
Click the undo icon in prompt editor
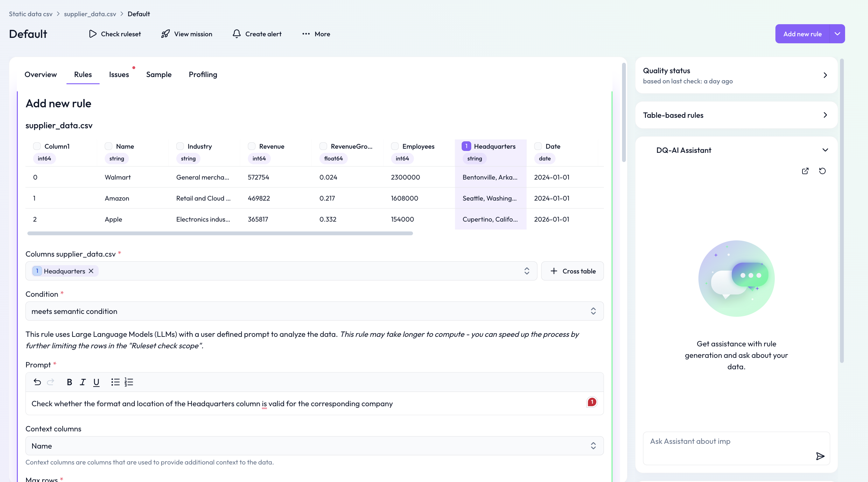[x=37, y=382]
